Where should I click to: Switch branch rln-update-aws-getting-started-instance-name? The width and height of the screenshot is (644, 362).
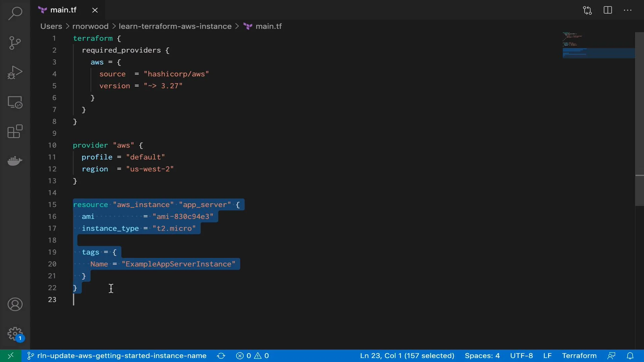pyautogui.click(x=117, y=356)
